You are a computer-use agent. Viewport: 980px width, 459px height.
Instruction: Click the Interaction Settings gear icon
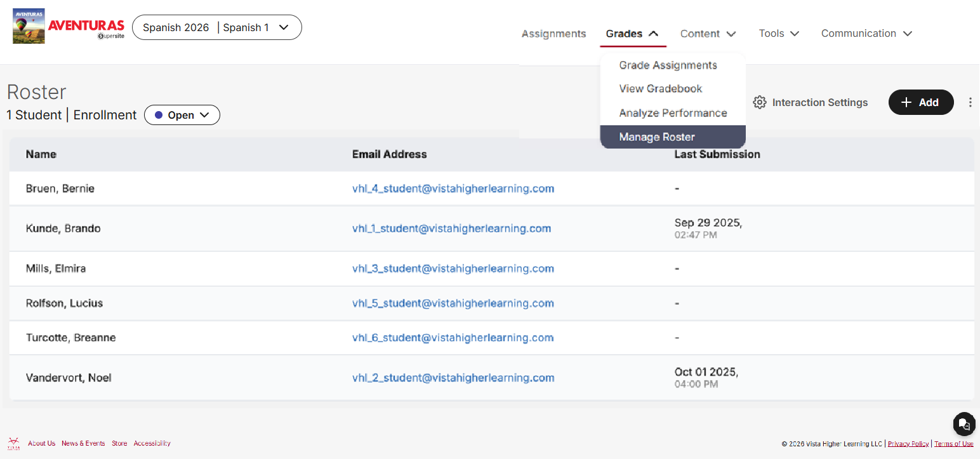pyautogui.click(x=759, y=102)
